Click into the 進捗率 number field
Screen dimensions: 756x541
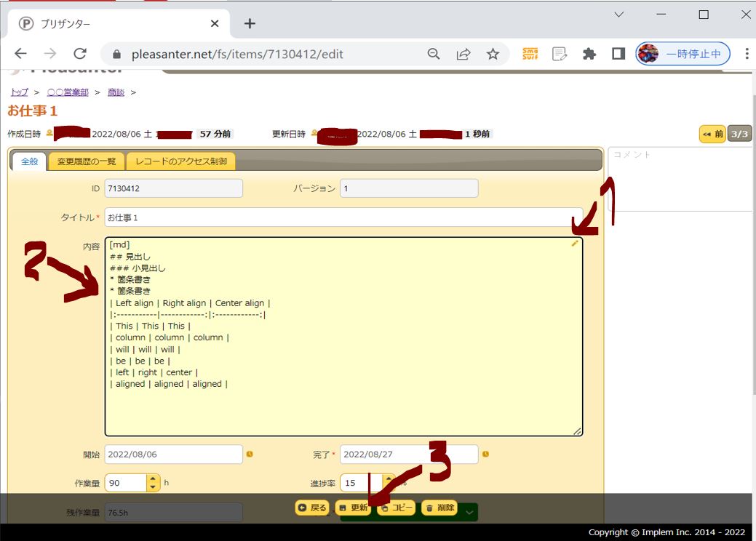click(x=361, y=483)
